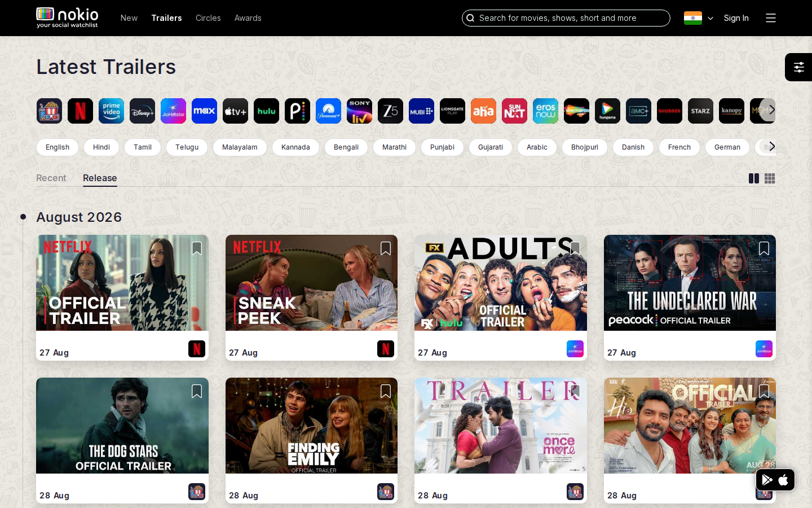Open the Finding Emily trailer thumbnail
The image size is (812, 508).
click(311, 426)
